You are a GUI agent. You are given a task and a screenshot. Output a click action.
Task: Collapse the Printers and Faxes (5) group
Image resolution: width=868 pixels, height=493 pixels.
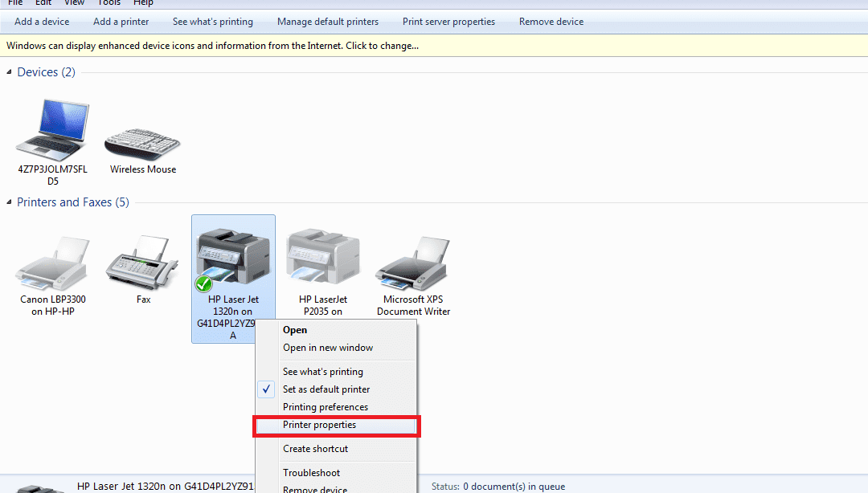pos(9,202)
